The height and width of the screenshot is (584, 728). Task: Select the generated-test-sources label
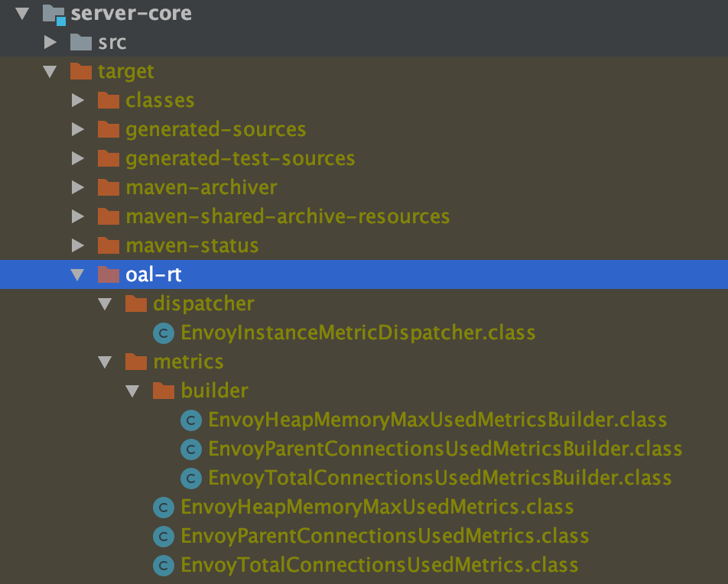(240, 158)
